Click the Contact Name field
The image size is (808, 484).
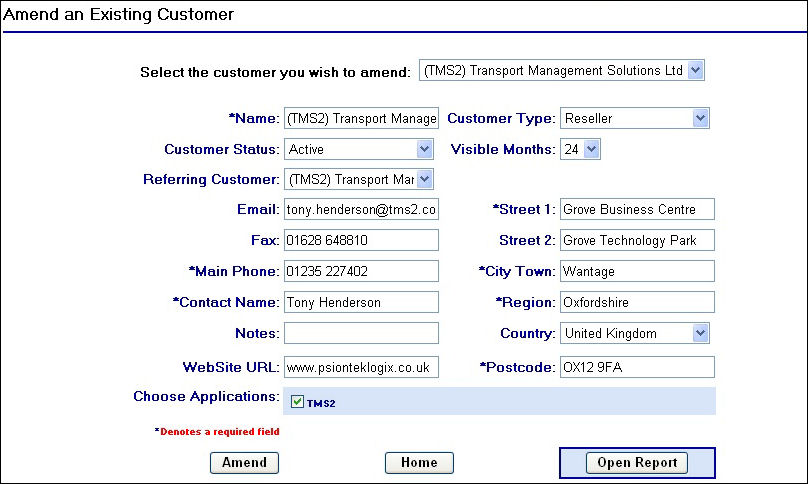pos(361,302)
